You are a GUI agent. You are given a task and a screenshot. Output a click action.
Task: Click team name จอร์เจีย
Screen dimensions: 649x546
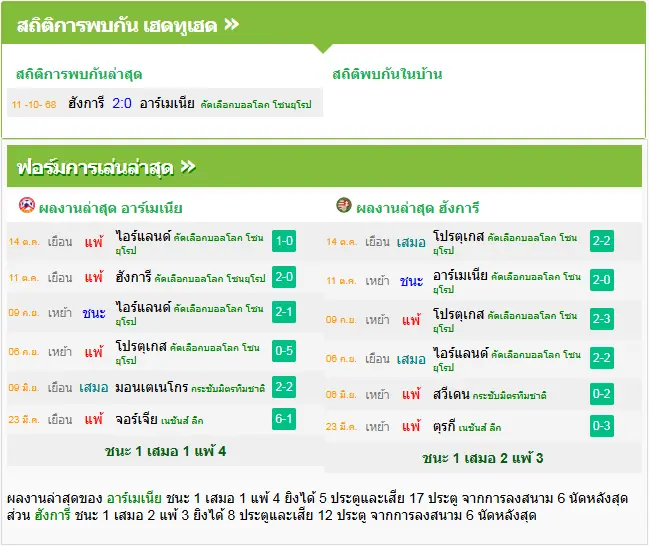(x=137, y=419)
